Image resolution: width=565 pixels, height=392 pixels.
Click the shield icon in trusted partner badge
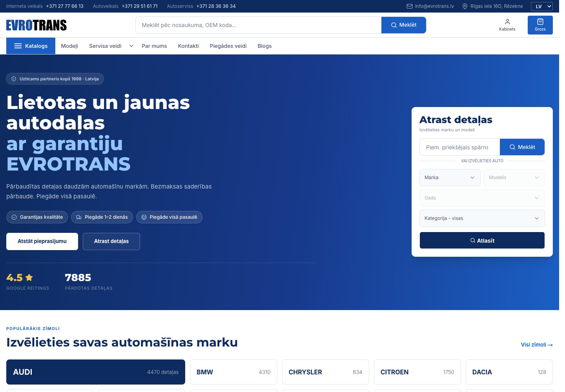pyautogui.click(x=14, y=79)
